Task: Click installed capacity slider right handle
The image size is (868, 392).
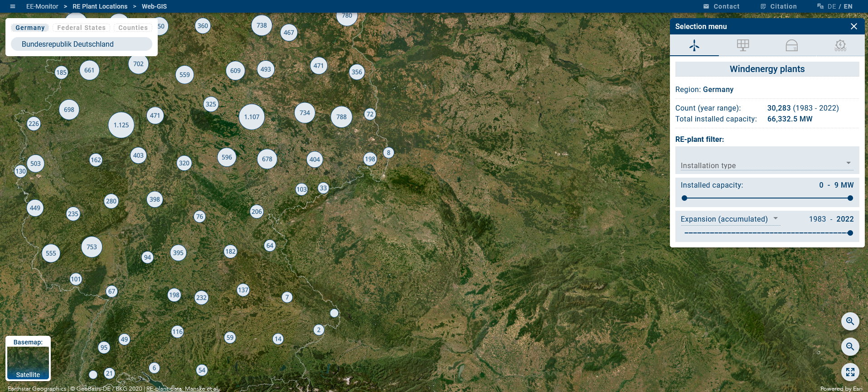Action: [850, 198]
